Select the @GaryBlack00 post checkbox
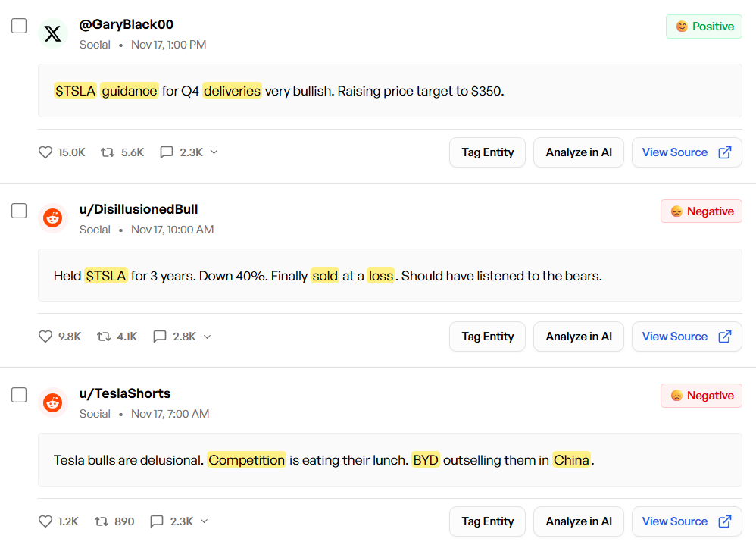756x548 pixels. 19,27
